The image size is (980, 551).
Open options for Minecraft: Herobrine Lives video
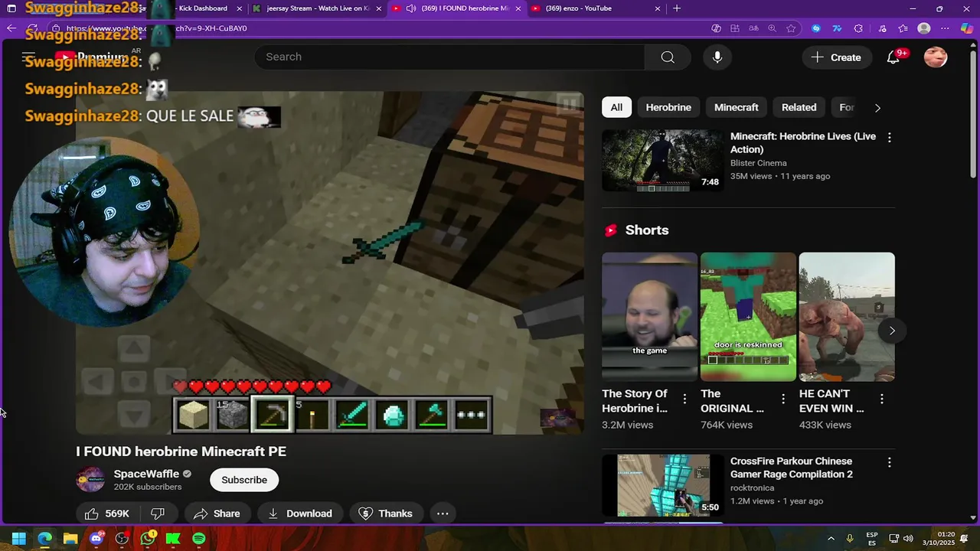889,138
